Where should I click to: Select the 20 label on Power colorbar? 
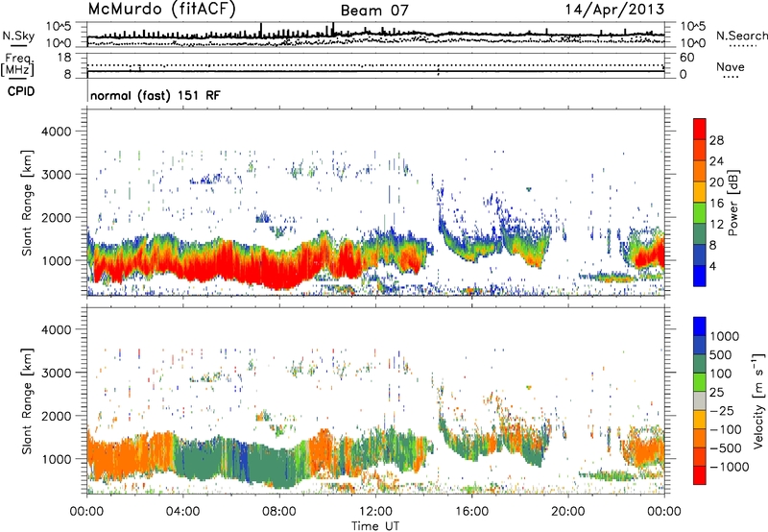[716, 182]
